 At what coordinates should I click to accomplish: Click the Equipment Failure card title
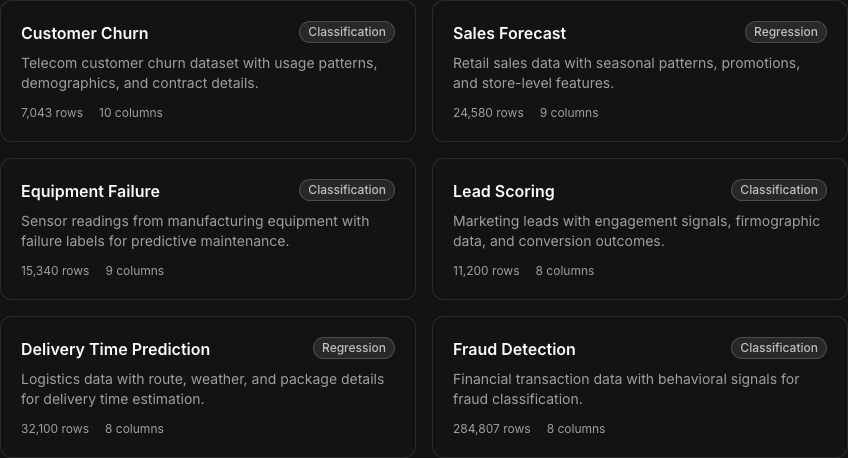click(x=90, y=191)
